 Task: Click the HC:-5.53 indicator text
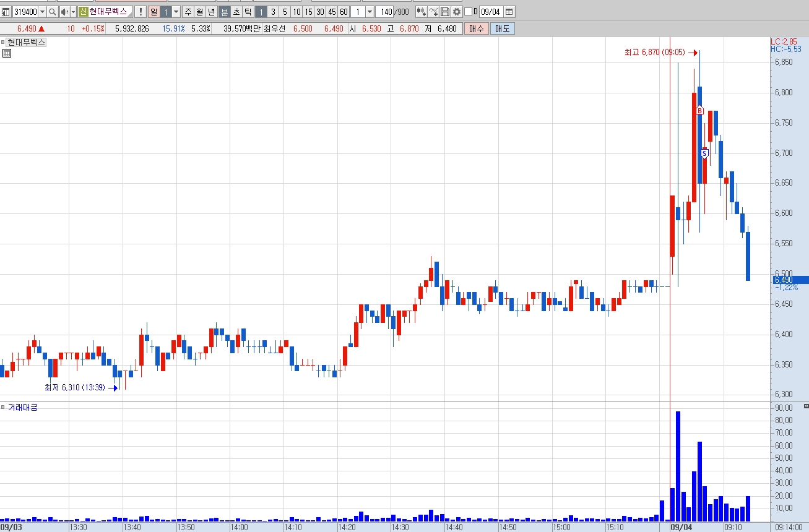(785, 48)
